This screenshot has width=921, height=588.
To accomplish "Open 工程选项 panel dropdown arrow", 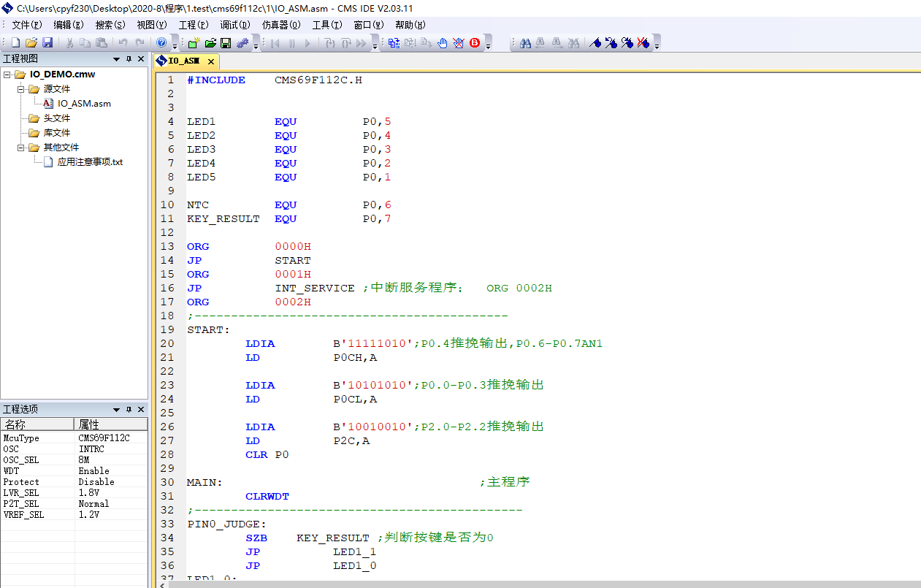I will [116, 410].
